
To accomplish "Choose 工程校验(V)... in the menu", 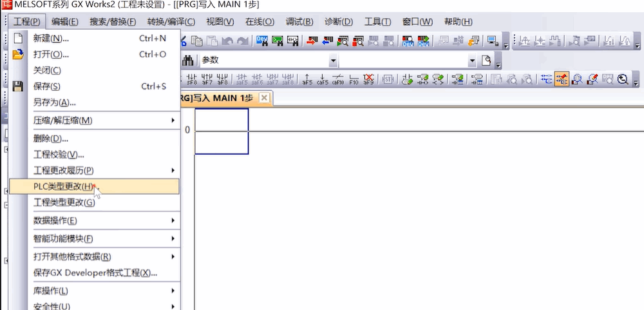I will coord(95,155).
